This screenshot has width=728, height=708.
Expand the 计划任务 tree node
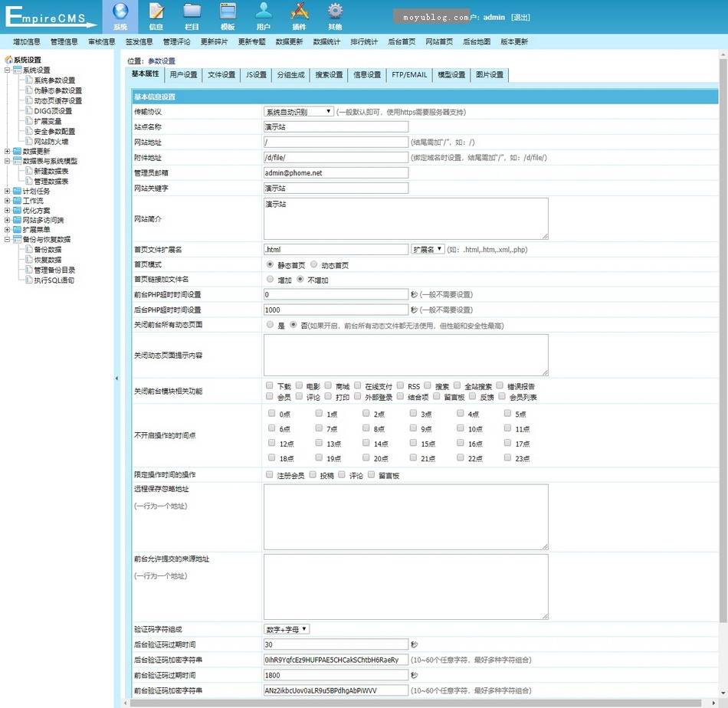click(7, 191)
